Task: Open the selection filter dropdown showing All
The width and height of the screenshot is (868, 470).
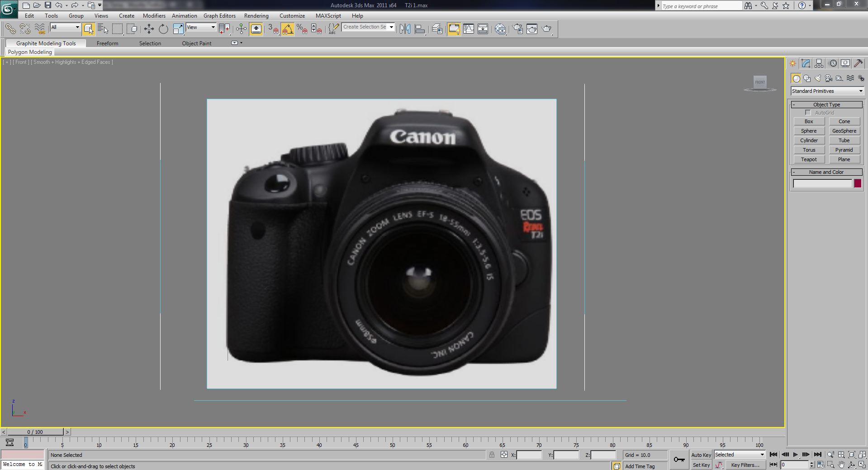Action: click(x=65, y=27)
